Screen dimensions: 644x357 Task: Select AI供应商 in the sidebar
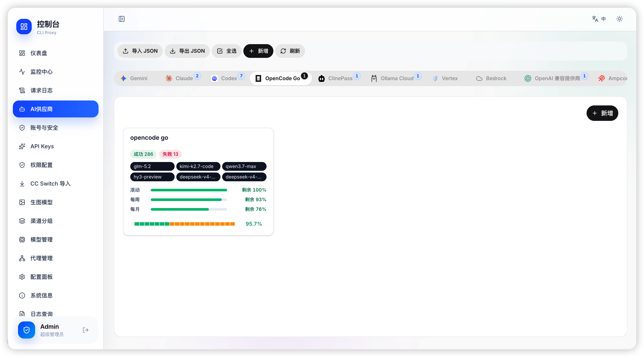click(x=55, y=109)
